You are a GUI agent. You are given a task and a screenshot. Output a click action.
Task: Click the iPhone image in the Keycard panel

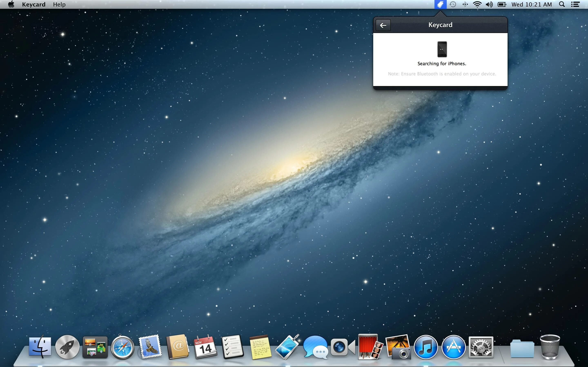[442, 49]
